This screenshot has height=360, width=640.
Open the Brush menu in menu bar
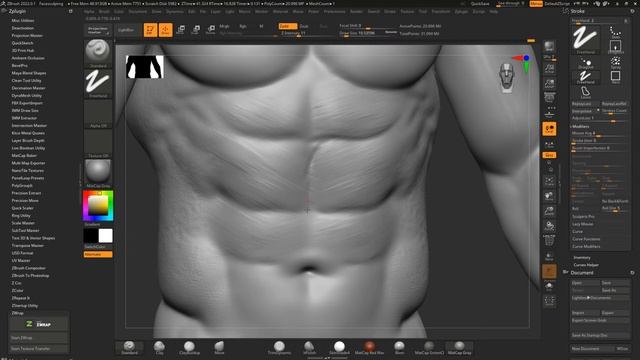point(104,12)
